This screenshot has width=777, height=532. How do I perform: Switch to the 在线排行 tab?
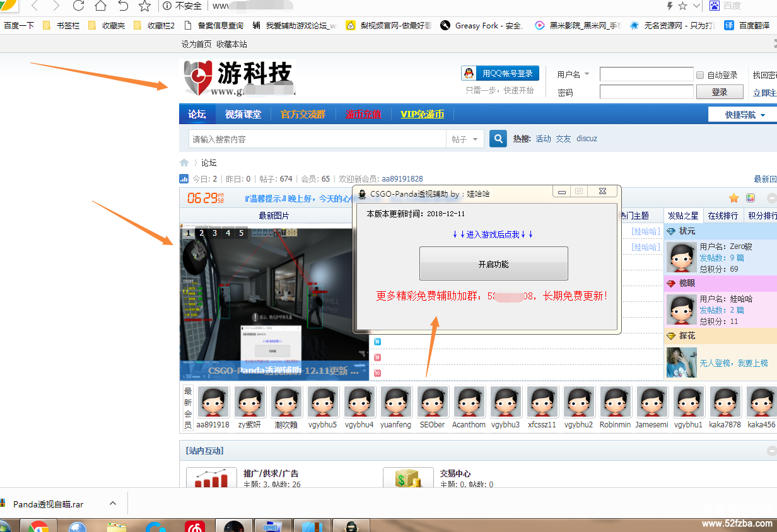click(722, 216)
